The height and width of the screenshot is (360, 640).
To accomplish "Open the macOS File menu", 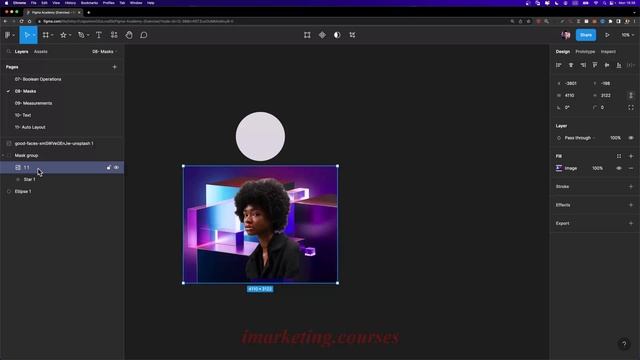I will pyautogui.click(x=33, y=3).
